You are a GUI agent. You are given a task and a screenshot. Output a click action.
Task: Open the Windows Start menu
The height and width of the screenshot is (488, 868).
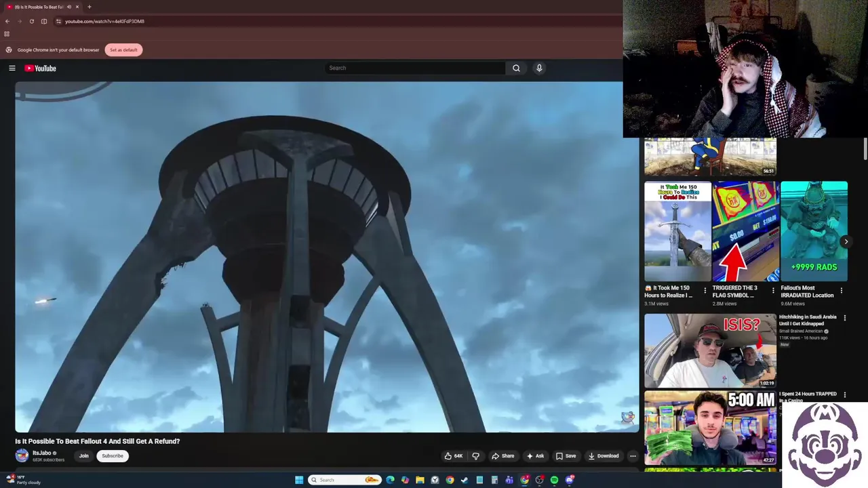tap(299, 480)
